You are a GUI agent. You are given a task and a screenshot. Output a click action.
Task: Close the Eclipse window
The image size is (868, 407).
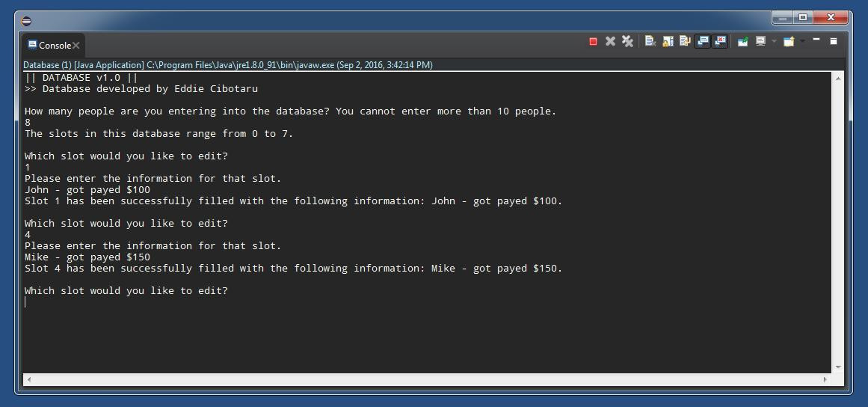[x=831, y=18]
